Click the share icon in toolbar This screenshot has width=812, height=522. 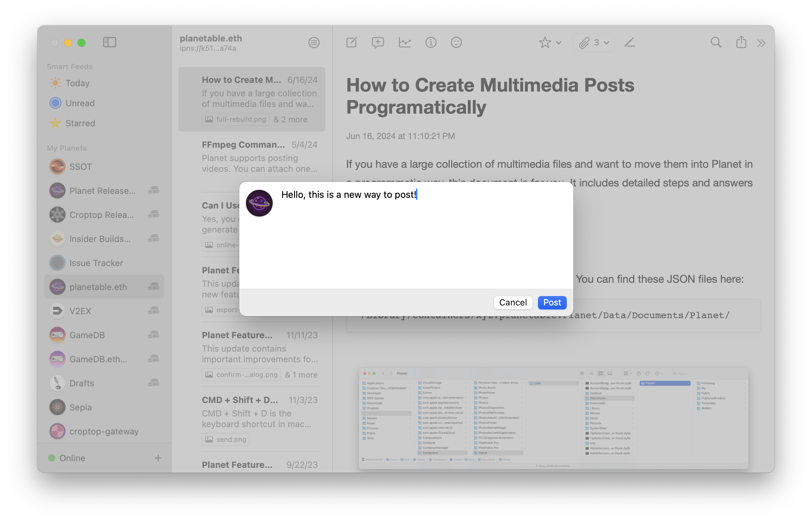tap(741, 42)
